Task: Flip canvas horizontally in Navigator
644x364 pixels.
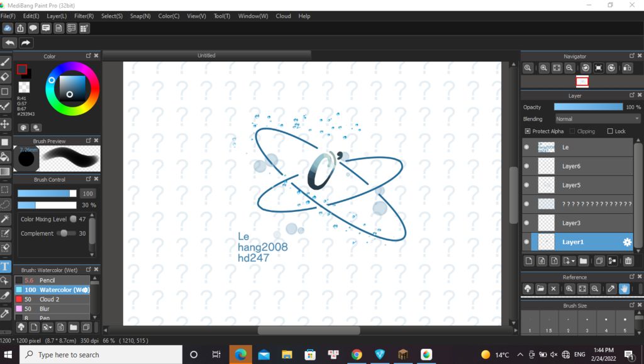Action: 627,68
